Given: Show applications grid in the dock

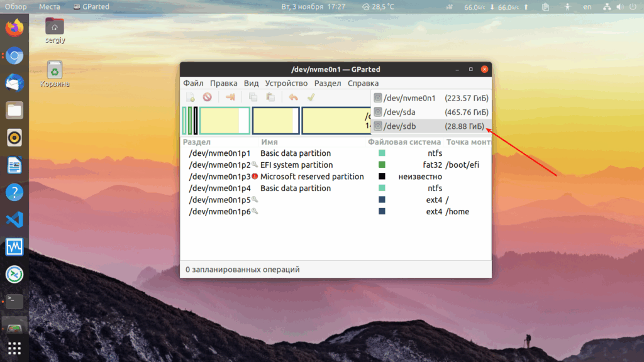Looking at the screenshot, I should coord(14,348).
